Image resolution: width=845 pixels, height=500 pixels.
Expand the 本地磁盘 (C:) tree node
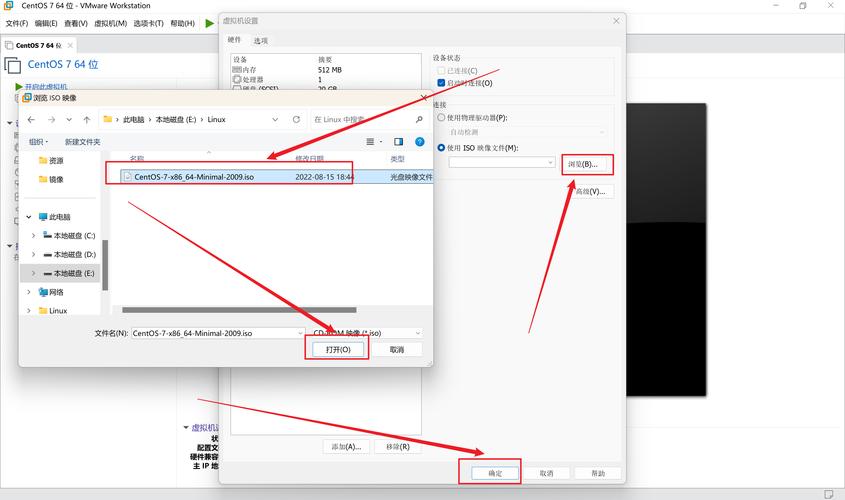(33, 236)
